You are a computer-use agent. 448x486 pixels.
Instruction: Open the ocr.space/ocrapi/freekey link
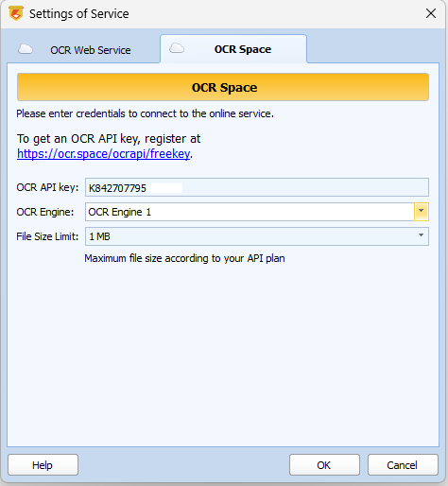(104, 154)
